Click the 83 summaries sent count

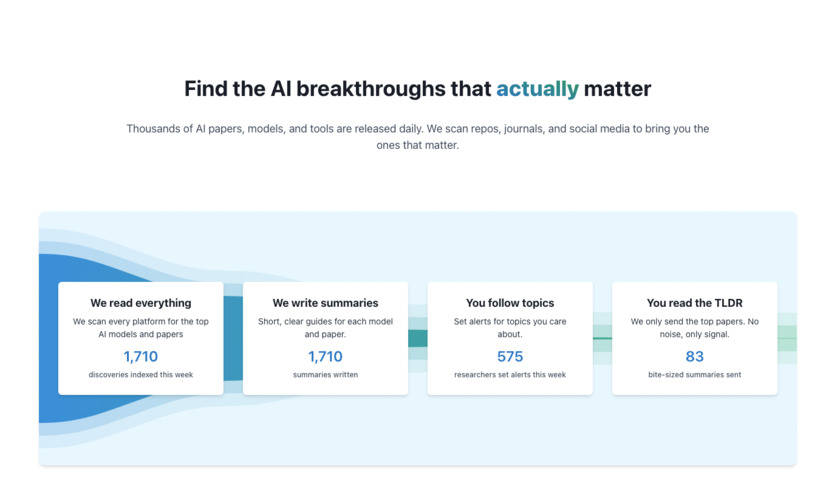coord(694,356)
